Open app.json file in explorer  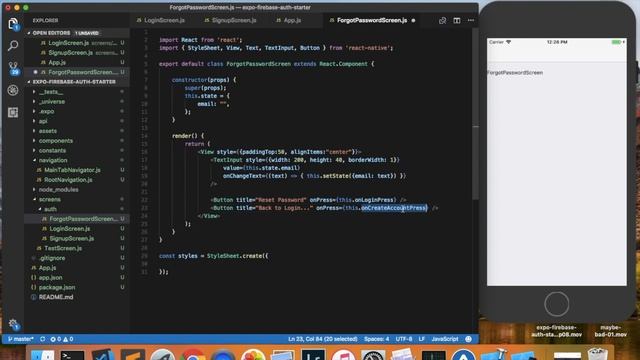77,278
